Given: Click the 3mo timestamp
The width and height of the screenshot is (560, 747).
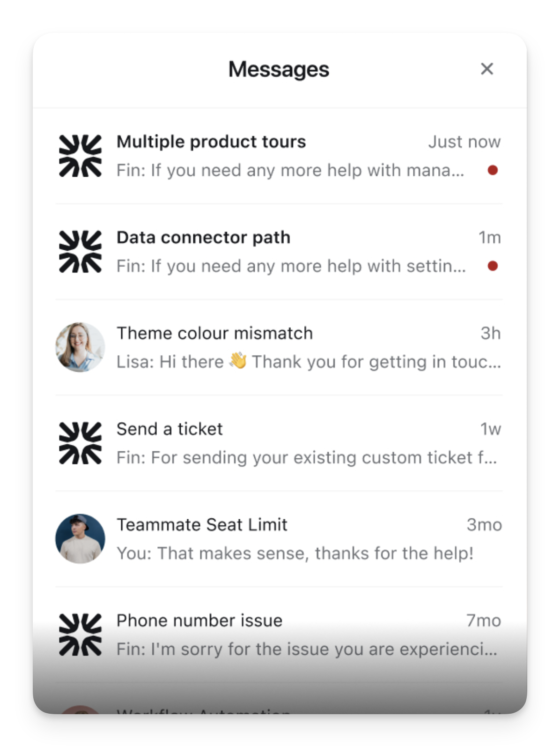Looking at the screenshot, I should point(484,525).
